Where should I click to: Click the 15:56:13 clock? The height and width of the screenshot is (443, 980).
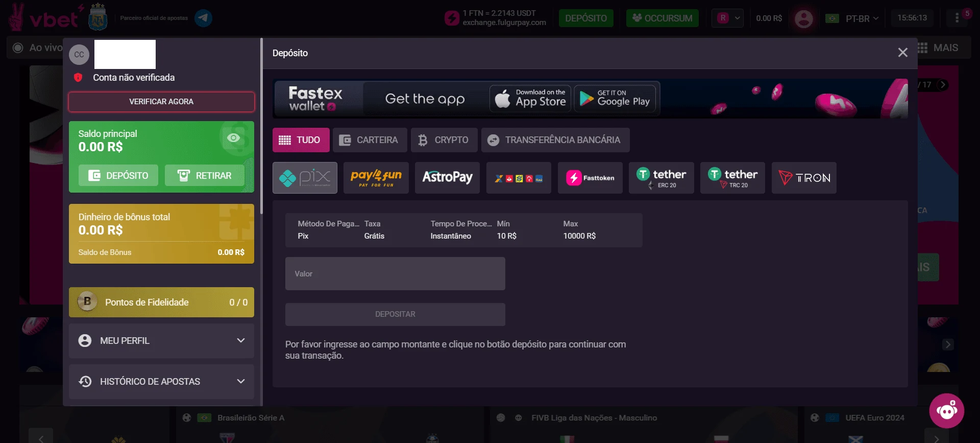pos(912,18)
